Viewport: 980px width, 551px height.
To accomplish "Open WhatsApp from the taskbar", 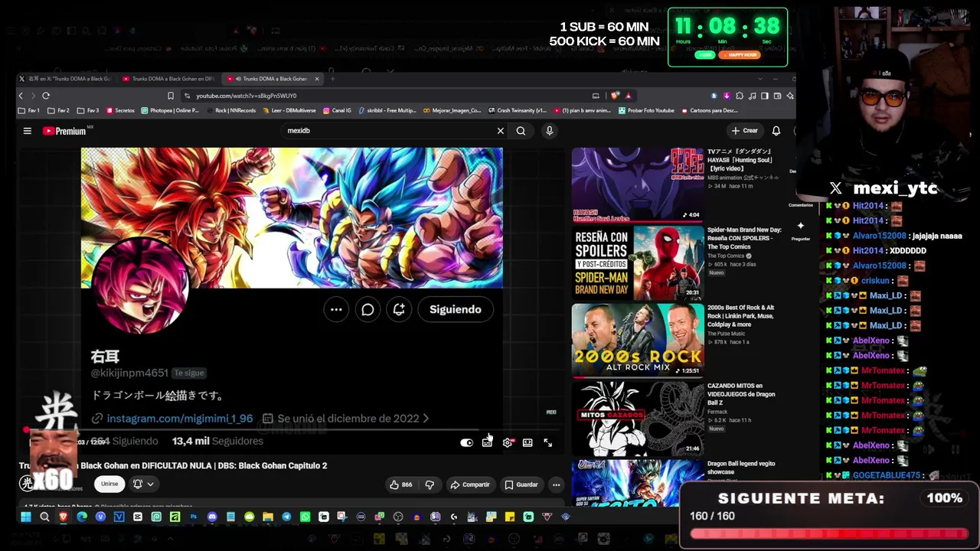I will 305,517.
